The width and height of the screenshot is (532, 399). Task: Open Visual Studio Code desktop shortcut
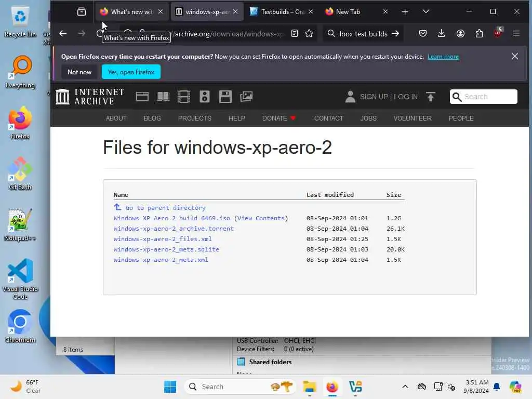pyautogui.click(x=20, y=279)
